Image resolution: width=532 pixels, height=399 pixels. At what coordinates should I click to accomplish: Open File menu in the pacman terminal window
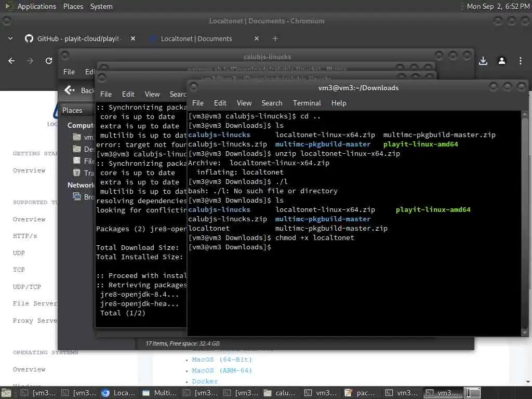[106, 94]
